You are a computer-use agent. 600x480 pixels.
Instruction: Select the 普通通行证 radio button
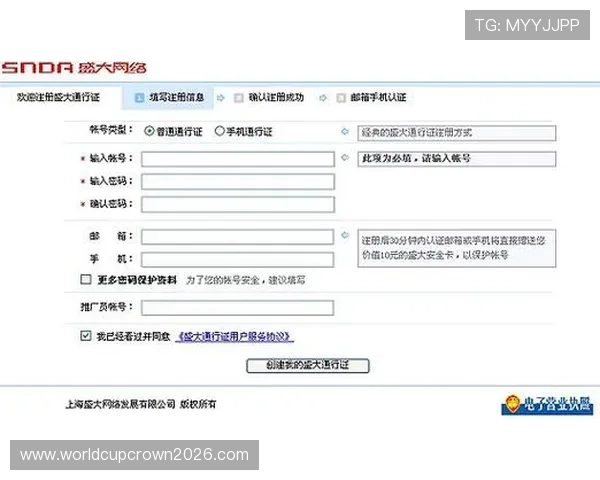pyautogui.click(x=149, y=131)
